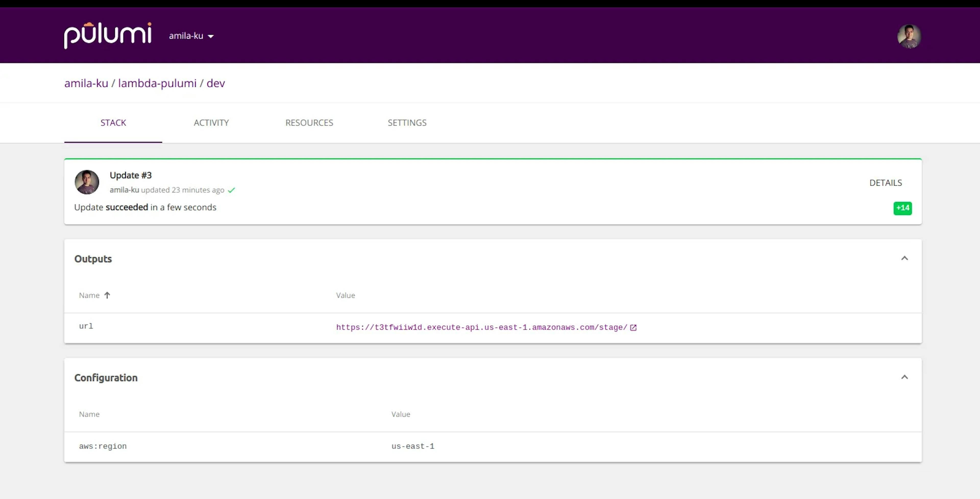Open the url external link icon

tap(633, 327)
